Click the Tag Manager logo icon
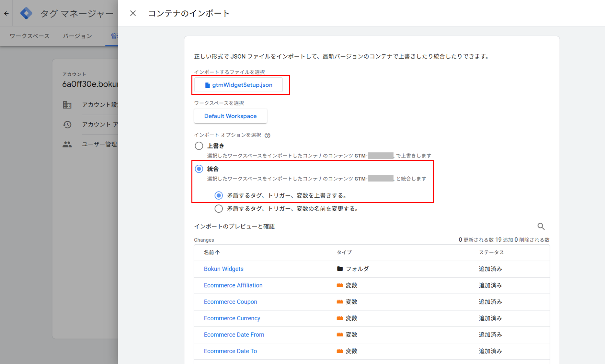Viewport: 605px width, 364px height. coord(26,13)
